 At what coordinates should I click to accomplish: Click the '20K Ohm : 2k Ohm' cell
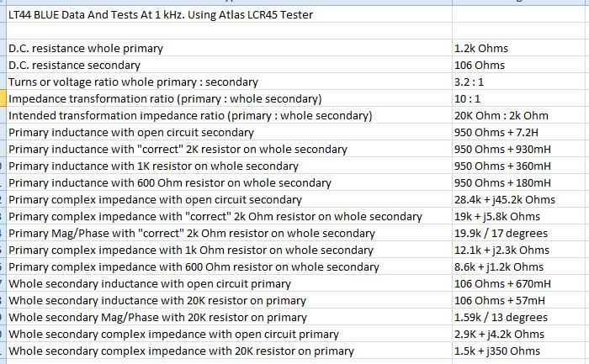tap(501, 115)
